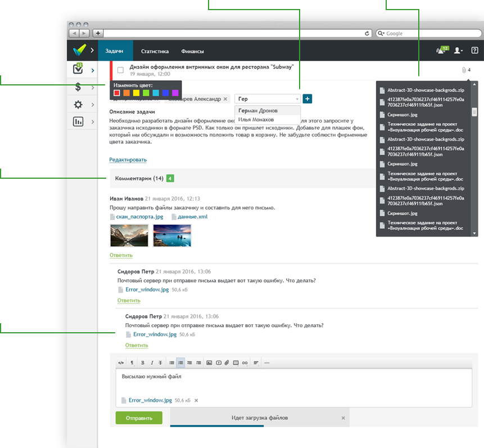Click the Редактировать link
This screenshot has height=448, width=484.
tap(128, 160)
